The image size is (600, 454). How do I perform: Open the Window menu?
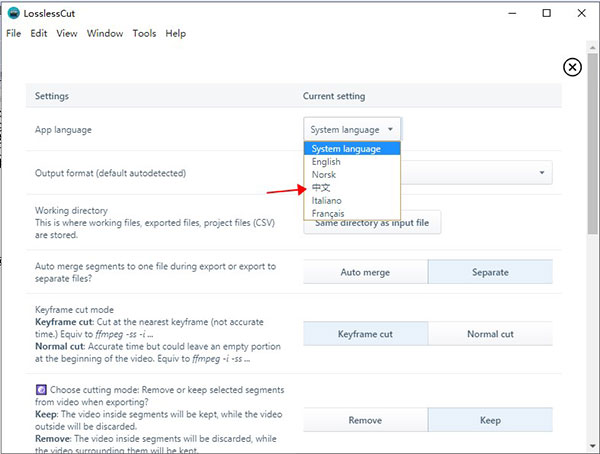coord(105,33)
